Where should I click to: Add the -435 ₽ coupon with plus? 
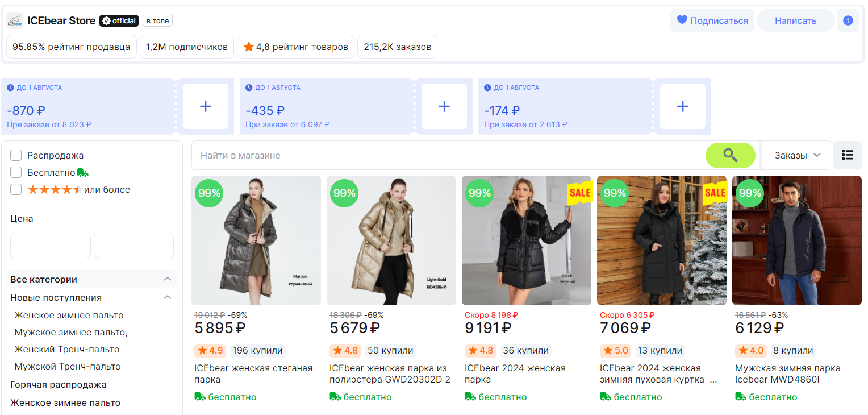[x=444, y=106]
